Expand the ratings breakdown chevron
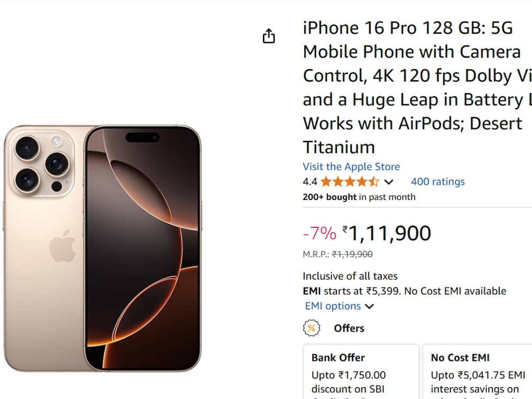 pyautogui.click(x=389, y=182)
